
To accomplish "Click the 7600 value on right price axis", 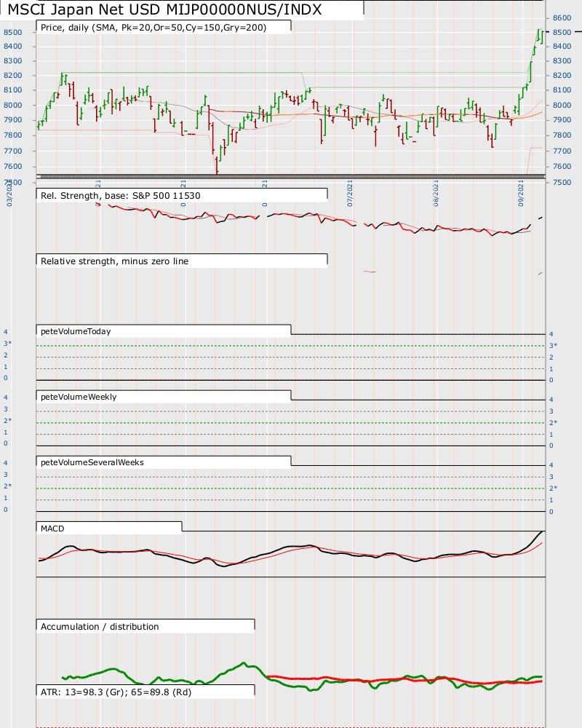I will tap(562, 166).
